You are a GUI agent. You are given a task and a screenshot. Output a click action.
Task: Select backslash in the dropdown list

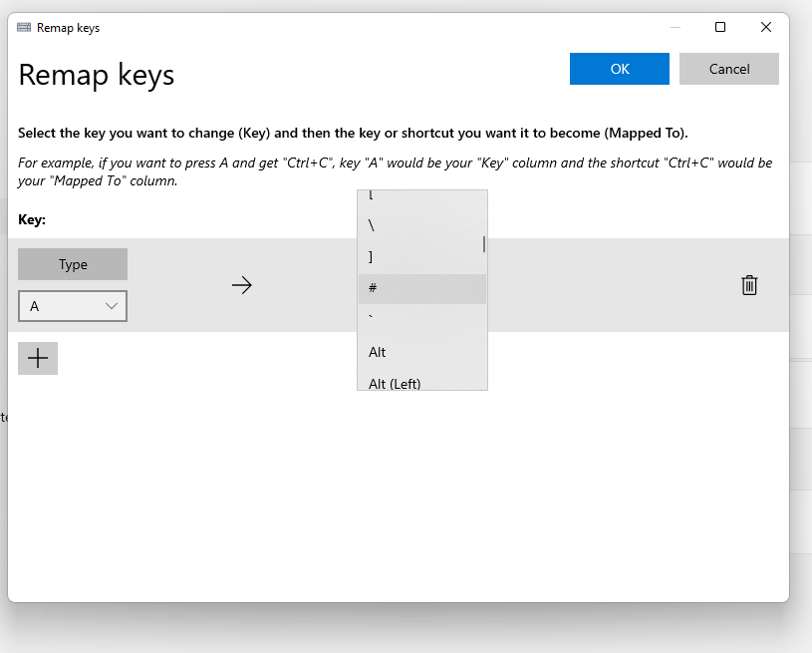pos(422,225)
